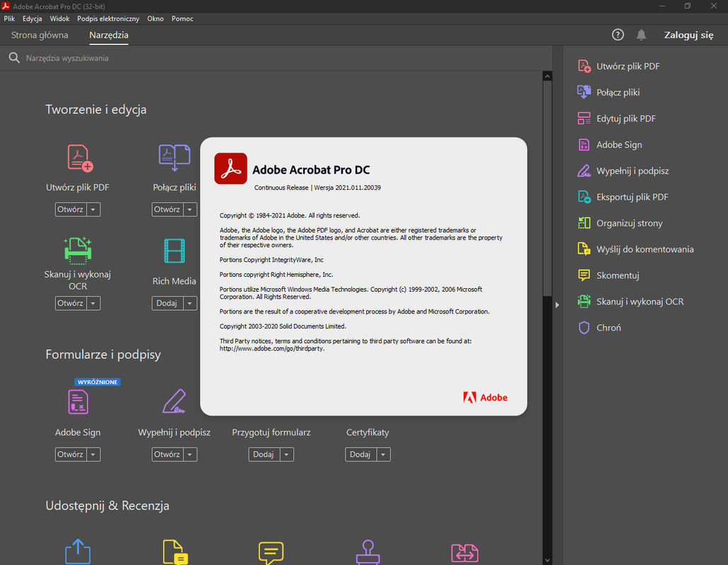Expand dropdown arrow next to Rich Media Dodaj
728x565 pixels.
tap(190, 304)
